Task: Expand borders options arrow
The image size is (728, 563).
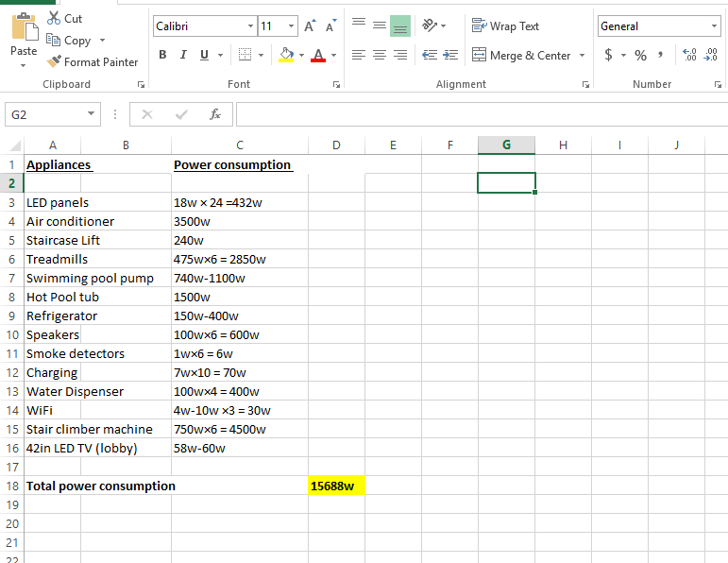Action: click(261, 56)
